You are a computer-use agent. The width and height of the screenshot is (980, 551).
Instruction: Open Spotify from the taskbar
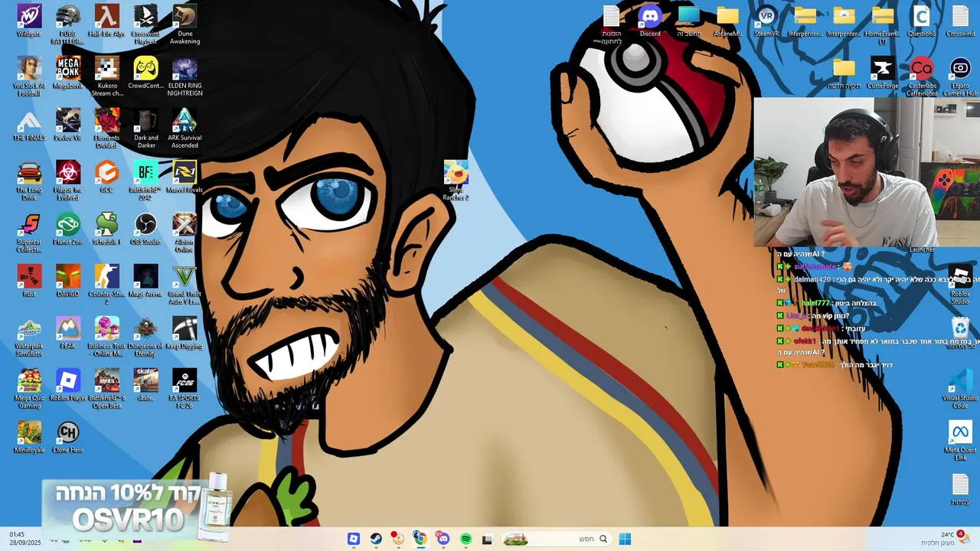(465, 539)
